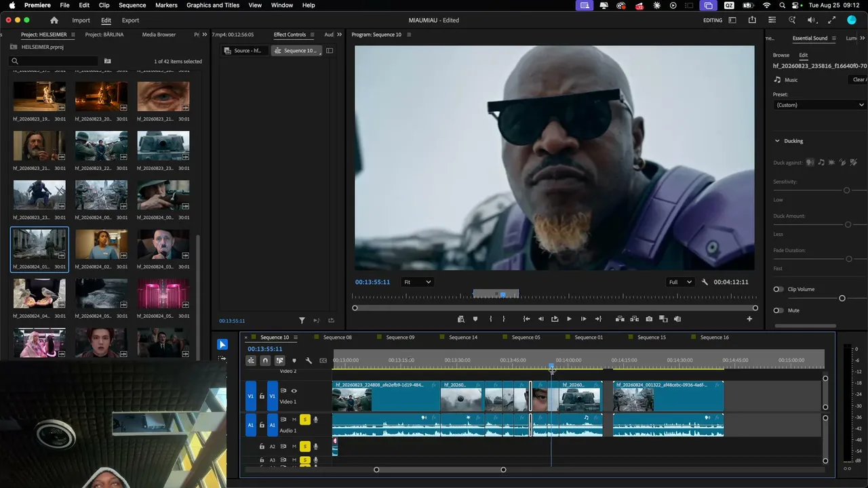Step forward one frame
The width and height of the screenshot is (868, 488).
tap(583, 319)
